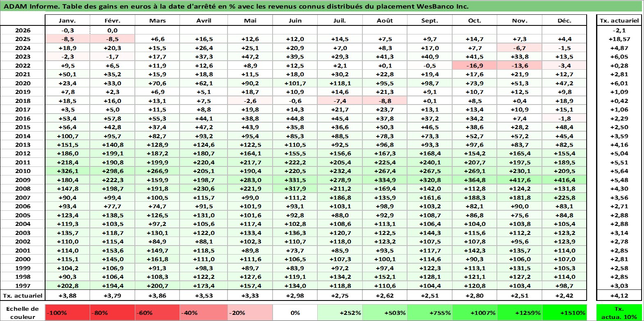Viewport: 644px width, 321px height.
Task: Click the 2022 October value -16,9
Action: pyautogui.click(x=475, y=66)
